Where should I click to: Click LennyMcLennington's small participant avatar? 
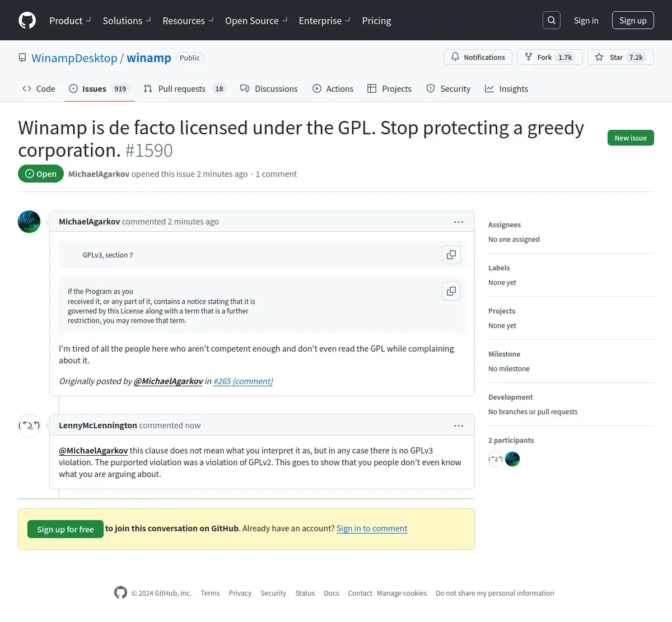coord(496,459)
